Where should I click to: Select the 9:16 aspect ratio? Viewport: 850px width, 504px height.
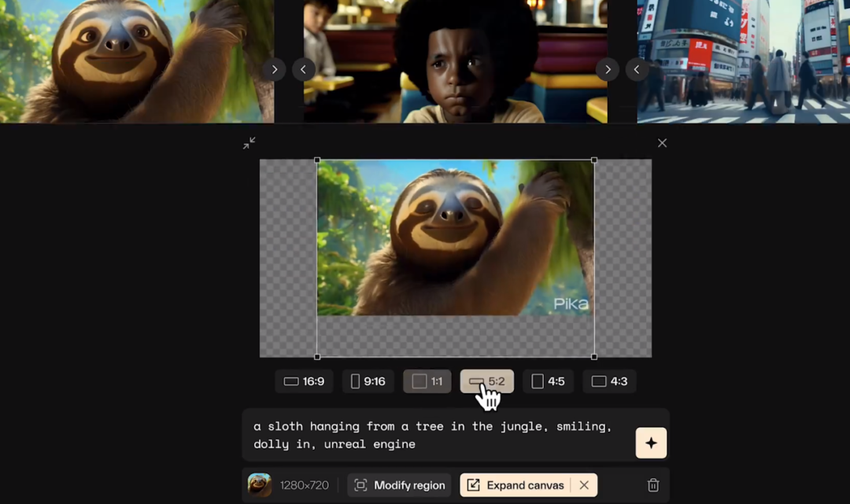point(368,381)
